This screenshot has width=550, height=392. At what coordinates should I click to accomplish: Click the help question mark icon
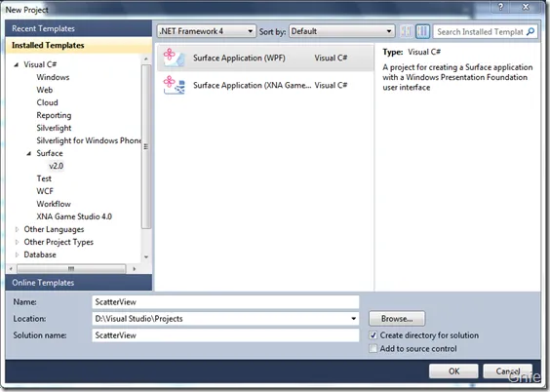[x=500, y=7]
